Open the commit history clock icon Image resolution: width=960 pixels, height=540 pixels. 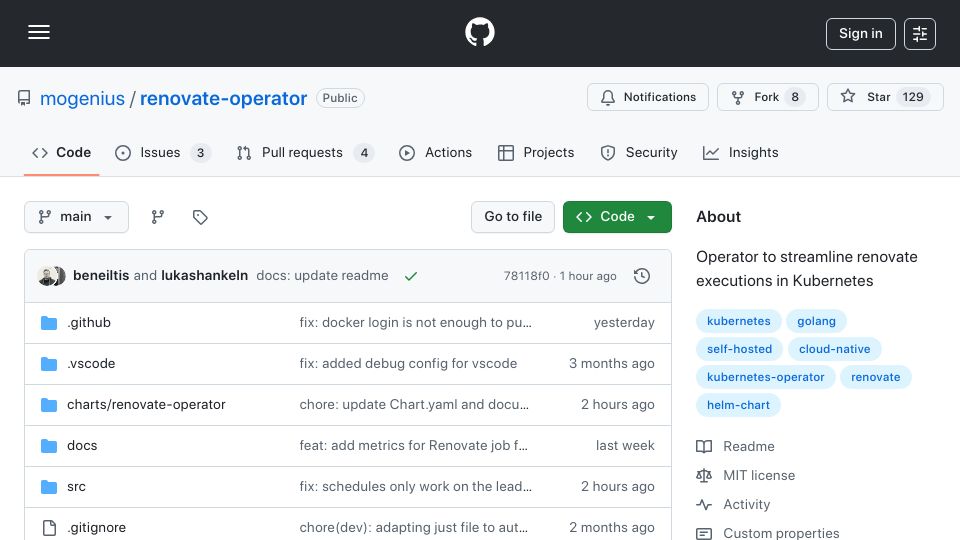[x=642, y=276]
